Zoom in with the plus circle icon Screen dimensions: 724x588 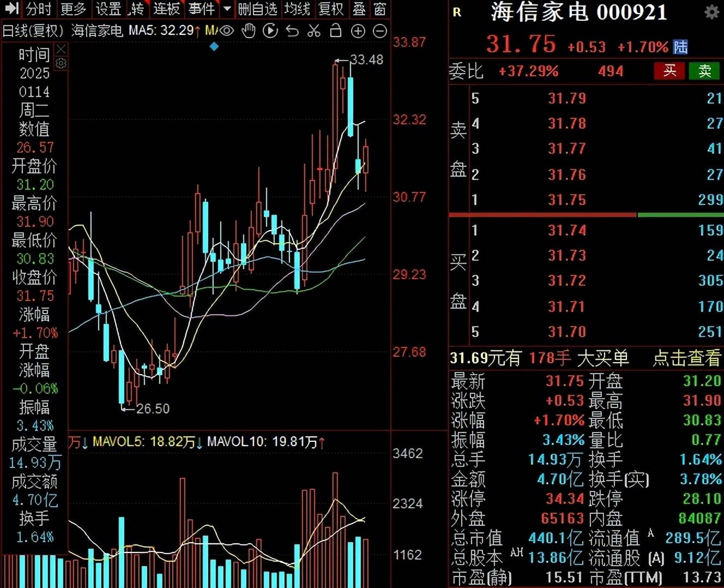click(358, 31)
